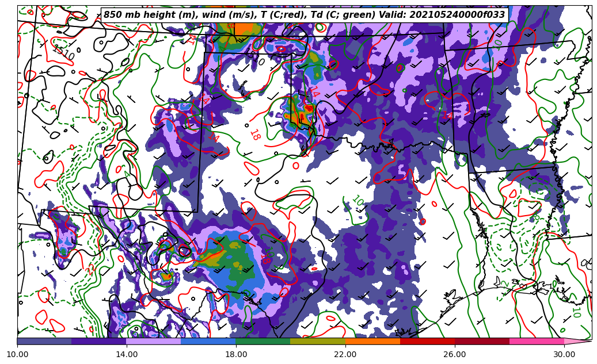Select the 30.00 colorbar tick label
Viewport: 597px width, 364px height.
click(x=564, y=354)
